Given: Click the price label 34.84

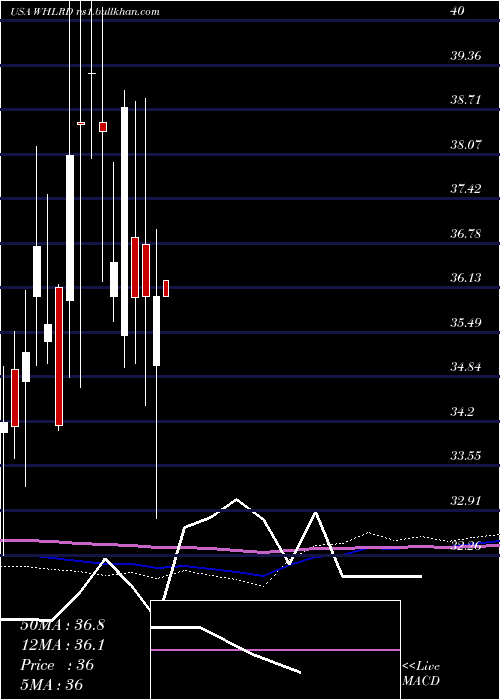Looking at the screenshot, I should (466, 367).
